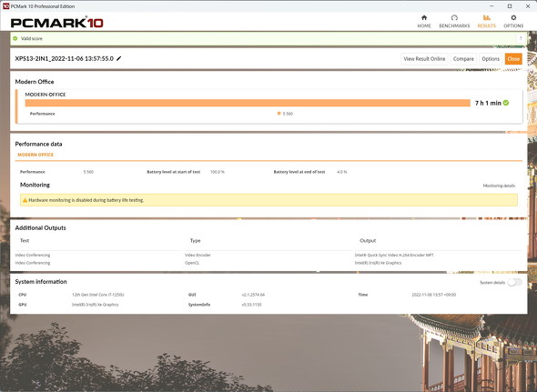Viewport: 537px width, 392px height.
Task: Click the PCMark 10 title bar app icon
Action: (x=5, y=6)
